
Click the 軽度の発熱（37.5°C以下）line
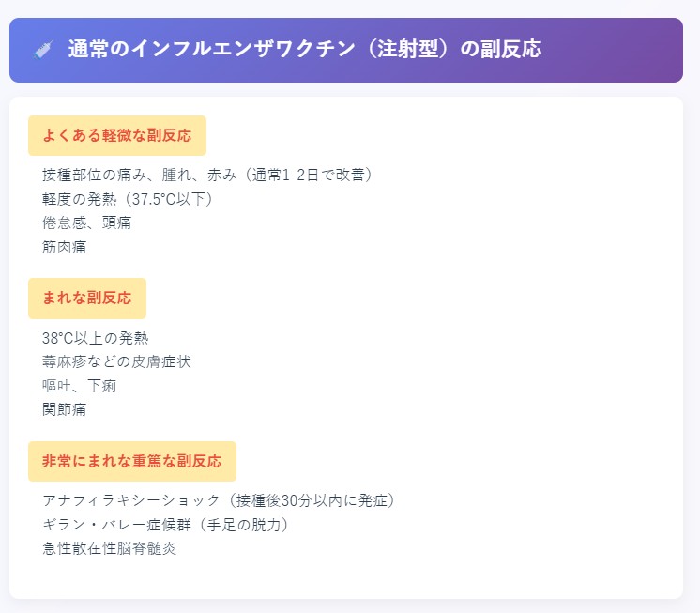click(128, 199)
